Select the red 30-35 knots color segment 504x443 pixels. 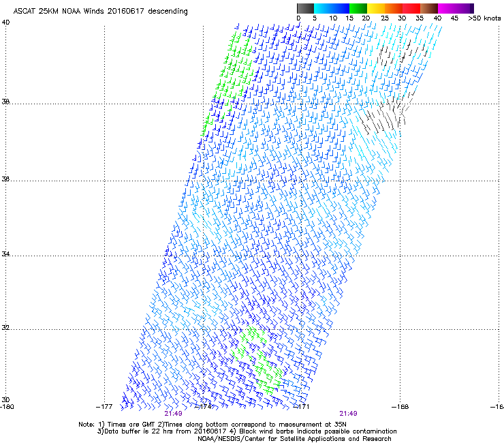point(411,8)
